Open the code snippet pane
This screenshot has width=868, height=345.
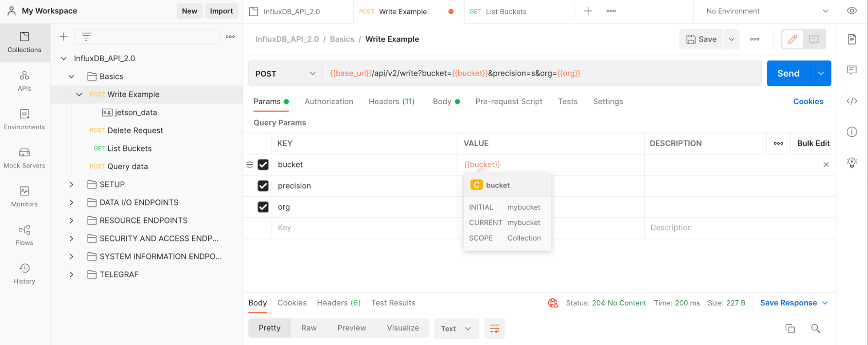click(852, 101)
